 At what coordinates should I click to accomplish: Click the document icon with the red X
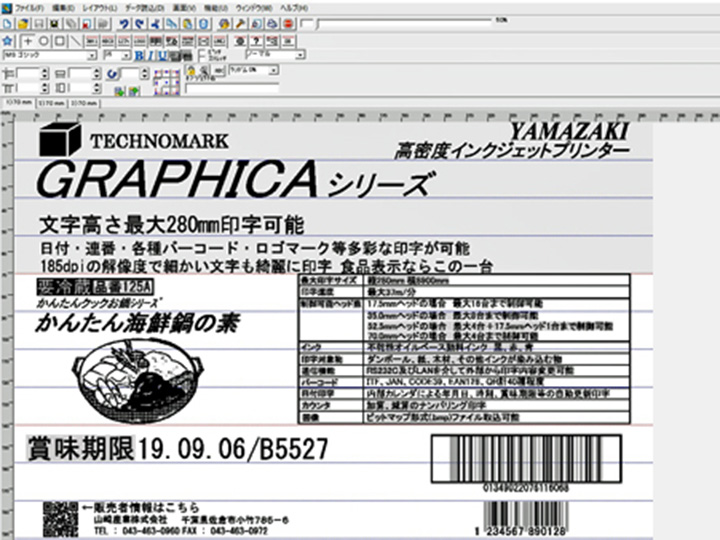tap(87, 24)
